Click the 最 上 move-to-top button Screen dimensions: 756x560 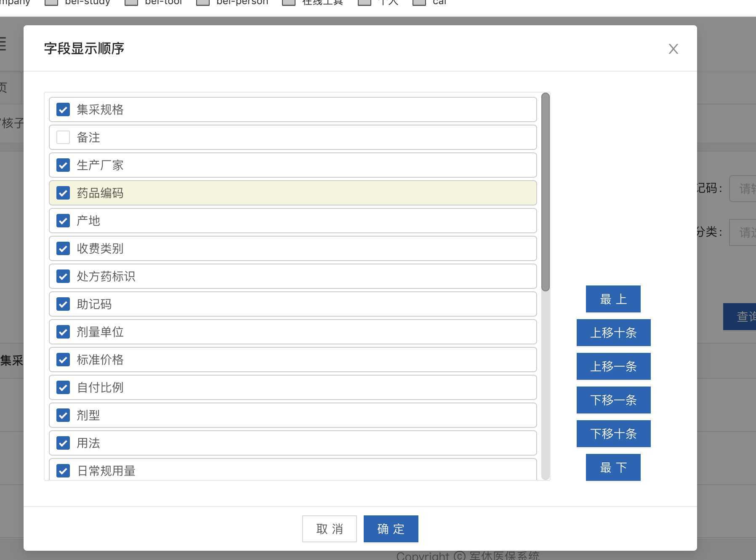pyautogui.click(x=613, y=299)
